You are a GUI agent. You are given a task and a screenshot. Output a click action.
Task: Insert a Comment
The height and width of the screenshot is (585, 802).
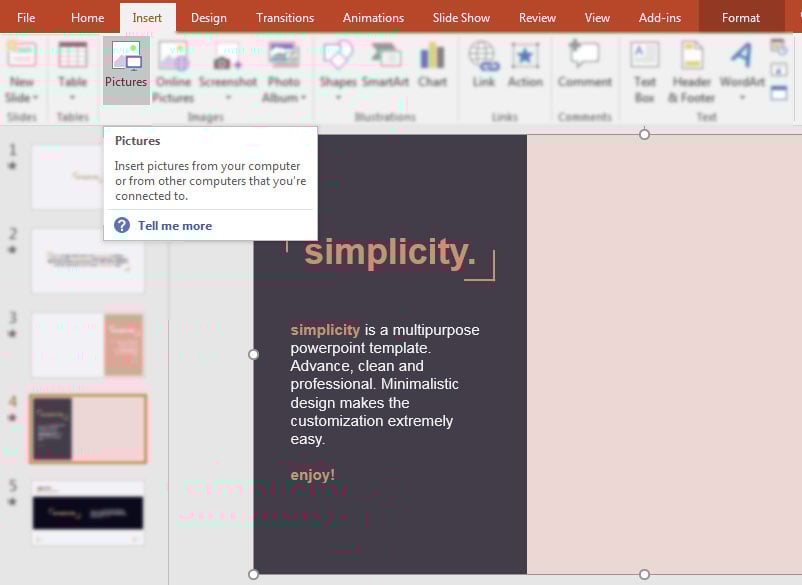583,70
